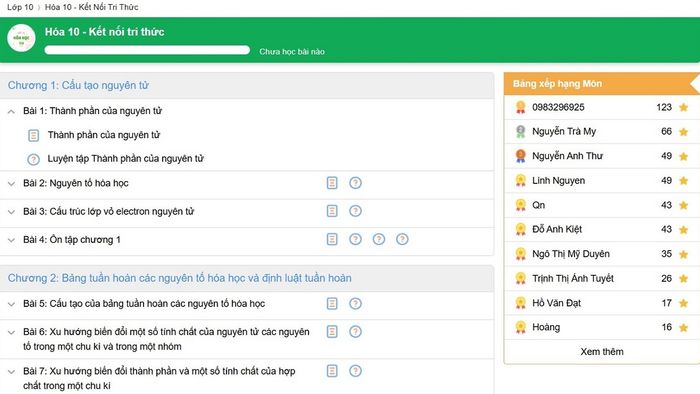The height and width of the screenshot is (394, 700).
Task: Open document icon beside Thành phần của nguyên tử
Action: pyautogui.click(x=33, y=135)
